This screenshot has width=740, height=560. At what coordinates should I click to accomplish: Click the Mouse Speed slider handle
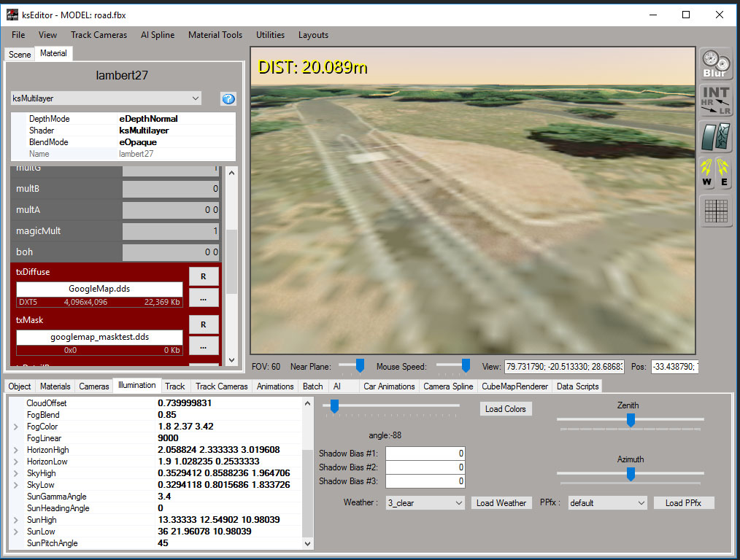click(466, 365)
